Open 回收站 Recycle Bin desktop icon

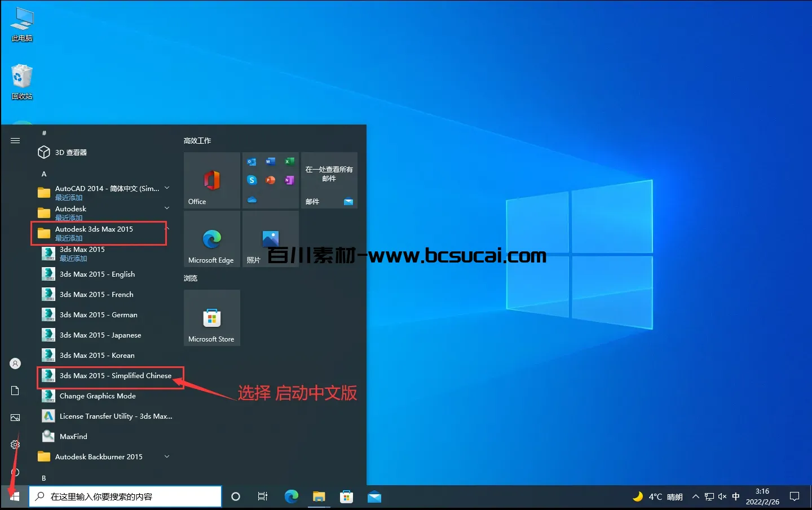[x=22, y=82]
